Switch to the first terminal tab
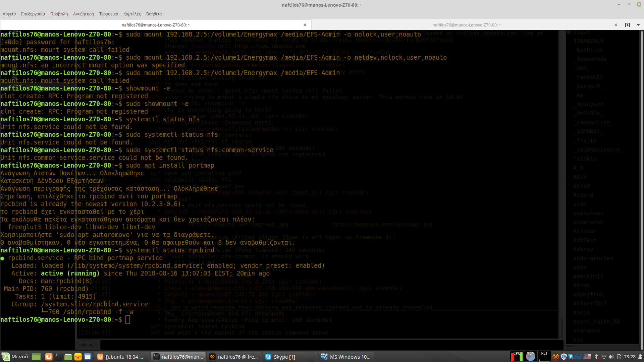This screenshot has height=362, width=644. coord(156,25)
